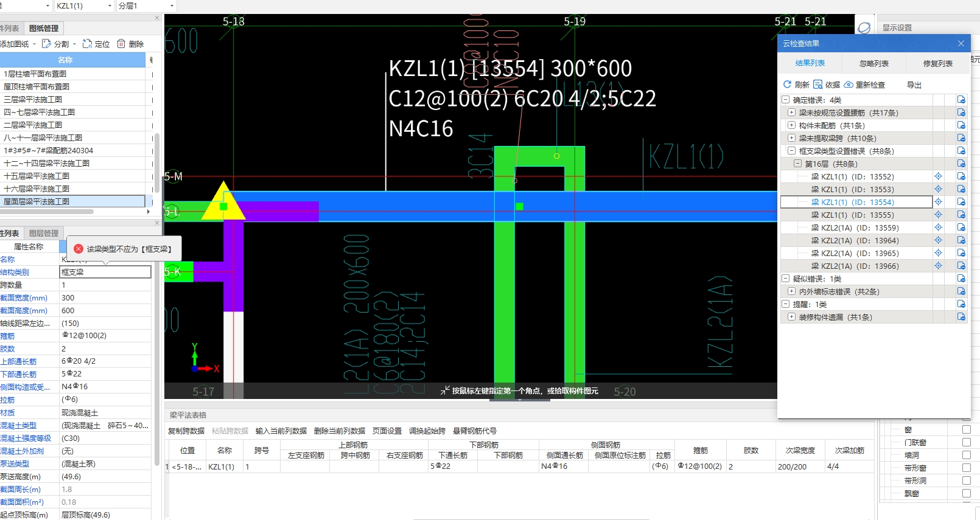The width and height of the screenshot is (980, 520).
Task: Click the 结构类别 value field 框支梁
Action: point(105,272)
